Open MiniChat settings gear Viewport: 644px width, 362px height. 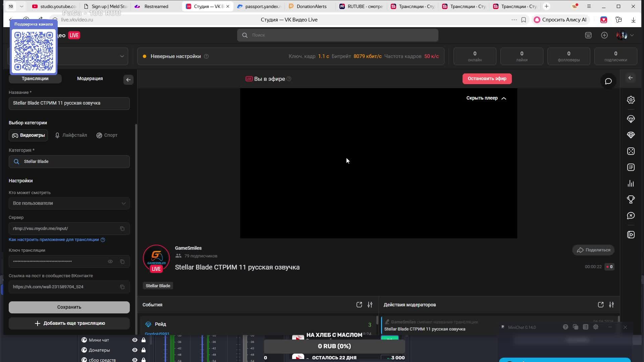coord(596,327)
